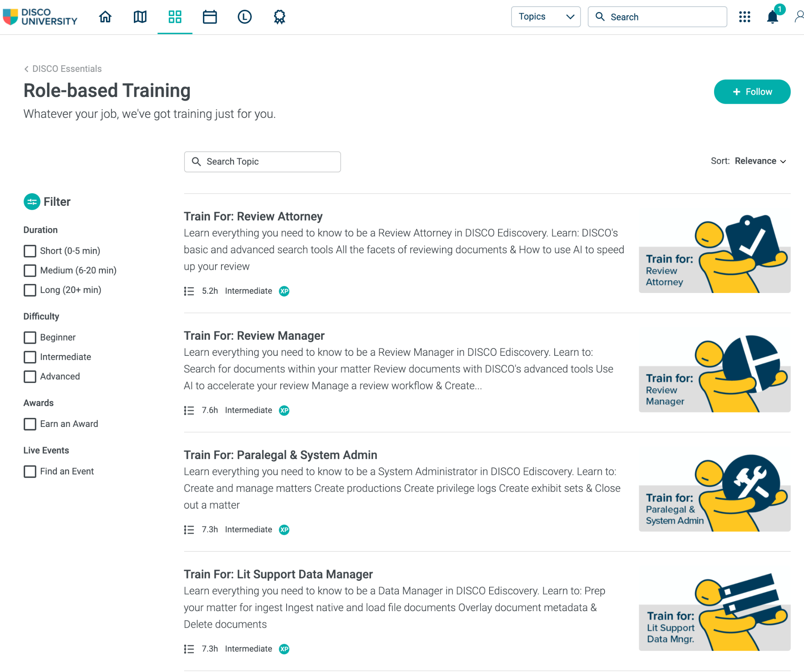The image size is (804, 672).
Task: Click XP badge for Lit Support Data Manager
Action: click(284, 649)
